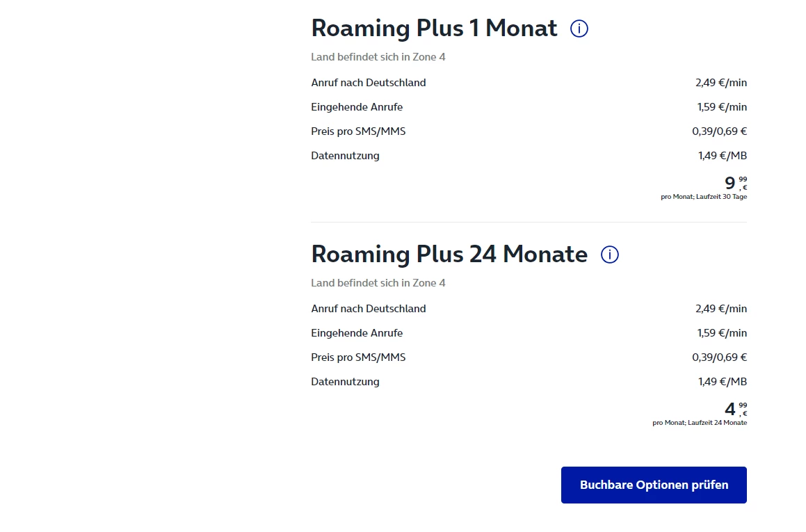
Task: Click 1,49 €/MB value in 24 Monate plan
Action: point(722,382)
